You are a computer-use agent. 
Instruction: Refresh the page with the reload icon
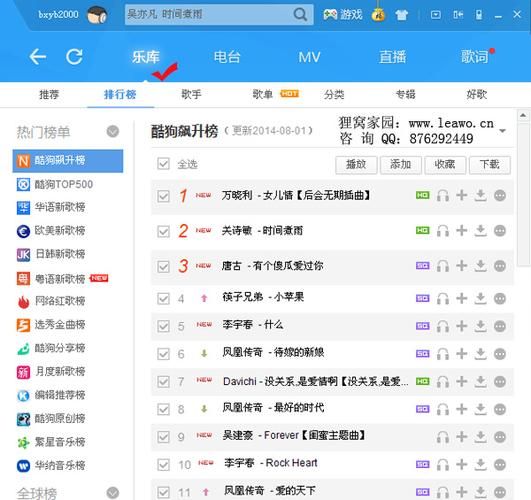pyautogui.click(x=74, y=57)
